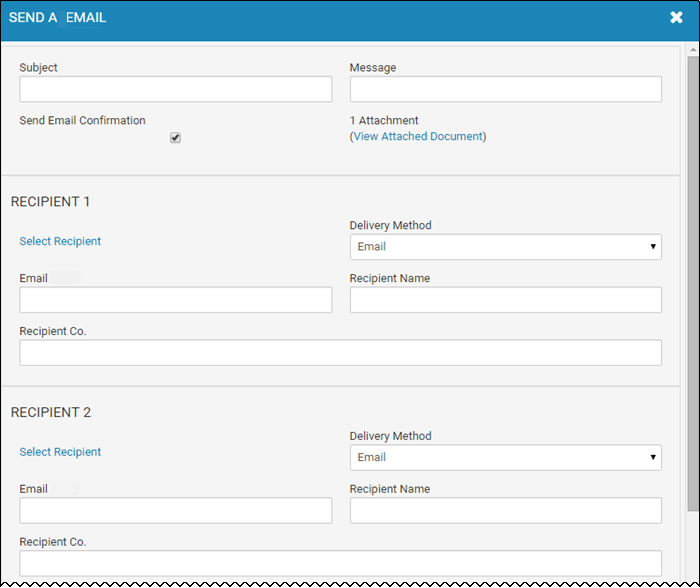
Task: Focus the Message input field
Action: pos(505,89)
